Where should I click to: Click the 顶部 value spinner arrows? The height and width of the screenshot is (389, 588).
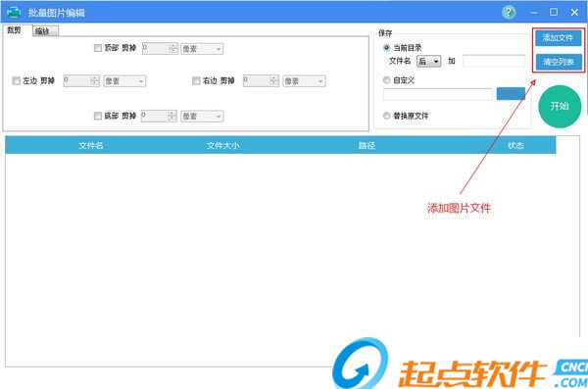pos(172,48)
